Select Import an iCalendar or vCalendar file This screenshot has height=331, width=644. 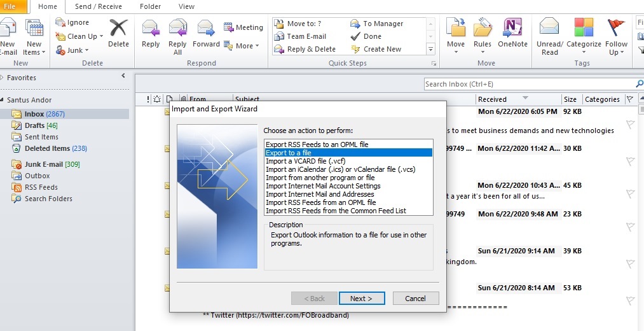tap(348, 169)
